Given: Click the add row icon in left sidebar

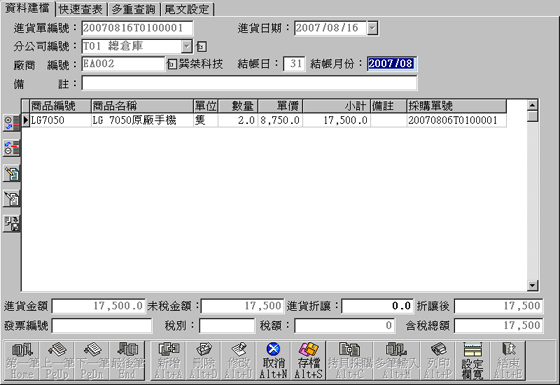Looking at the screenshot, I should pyautogui.click(x=11, y=123).
